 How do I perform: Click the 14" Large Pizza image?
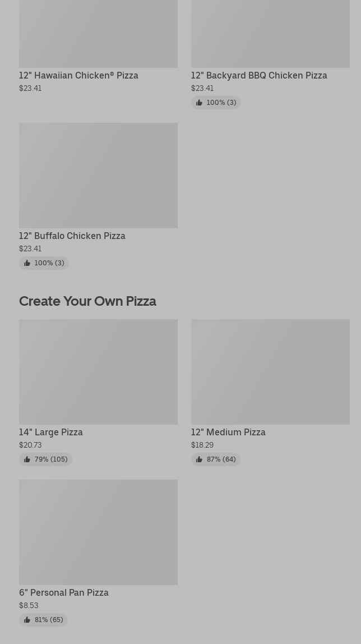pos(98,371)
